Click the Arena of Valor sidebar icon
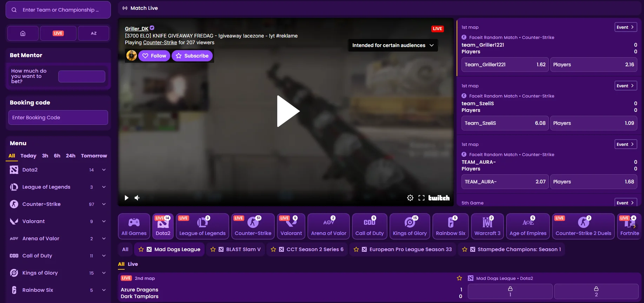This screenshot has height=303, width=644. point(14,238)
